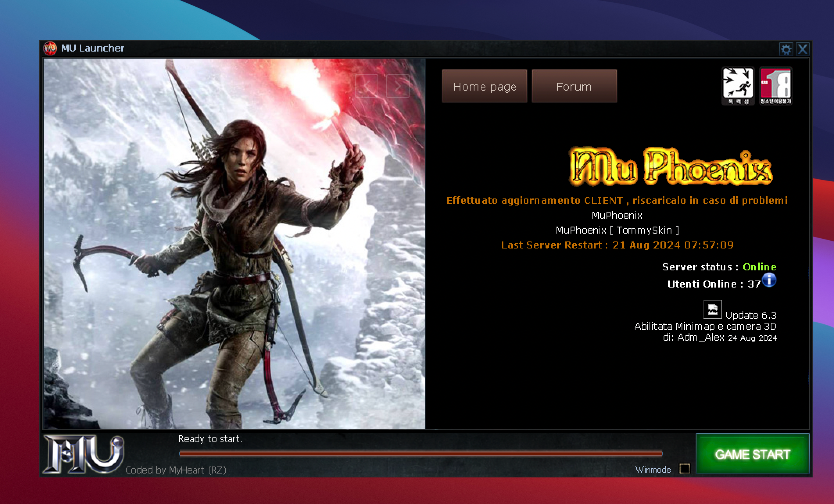This screenshot has width=834, height=504.
Task: Show next banner slide arrow
Action: (x=397, y=86)
